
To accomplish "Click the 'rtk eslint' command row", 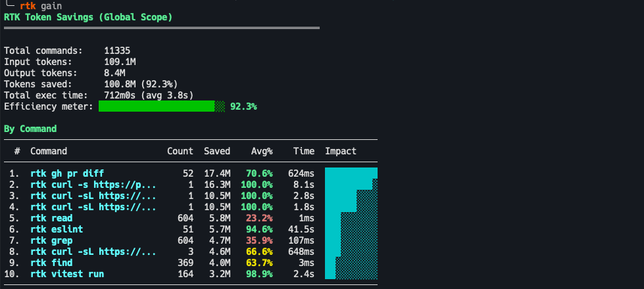I will coord(191,229).
